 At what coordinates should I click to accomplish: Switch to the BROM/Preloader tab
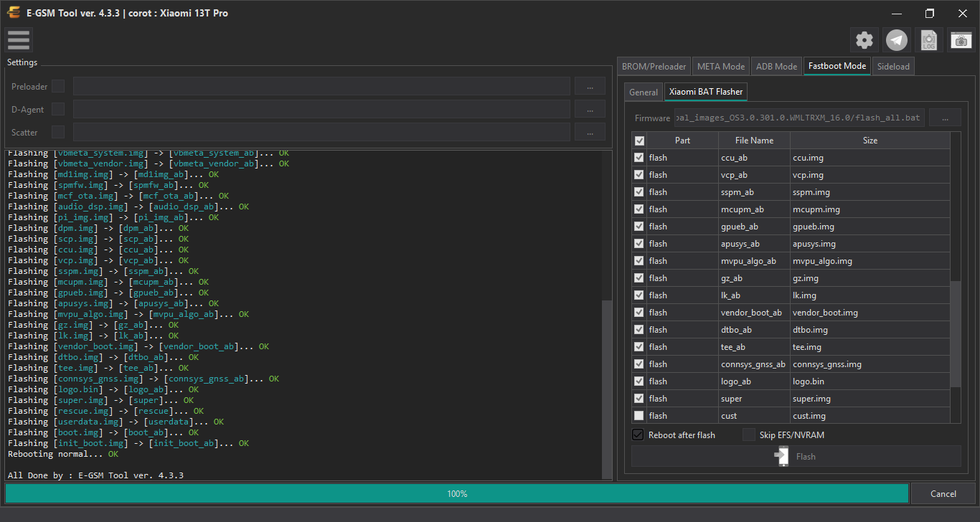pos(654,66)
